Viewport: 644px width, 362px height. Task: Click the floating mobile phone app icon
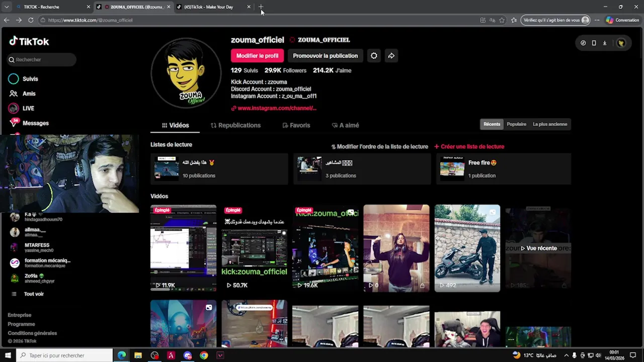tap(594, 43)
